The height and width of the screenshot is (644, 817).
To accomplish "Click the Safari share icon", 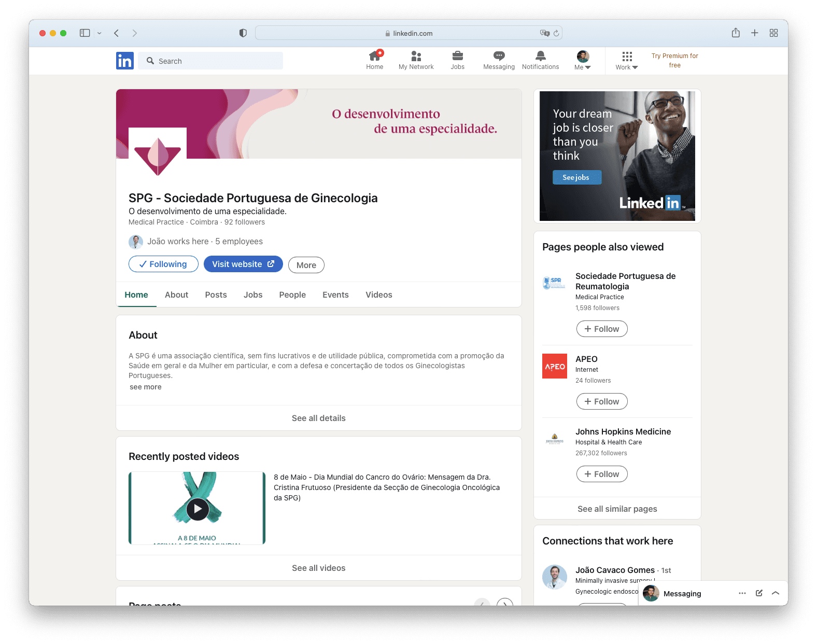I will coord(736,33).
